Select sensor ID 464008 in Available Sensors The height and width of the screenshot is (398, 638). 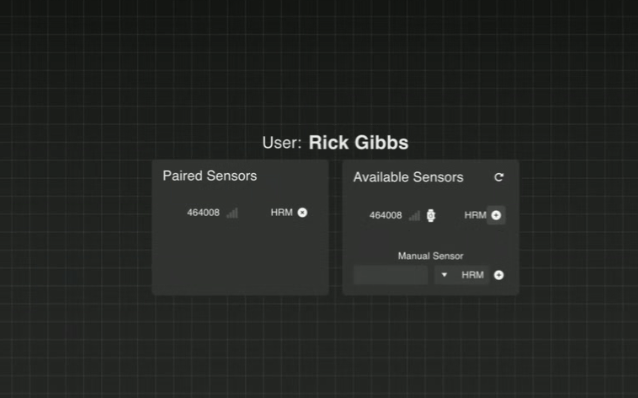point(385,215)
